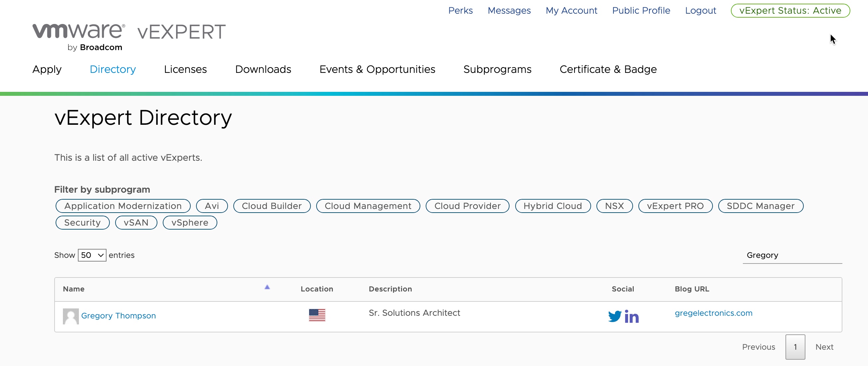The width and height of the screenshot is (868, 366).
Task: Open the Subprograms page
Action: (x=497, y=69)
